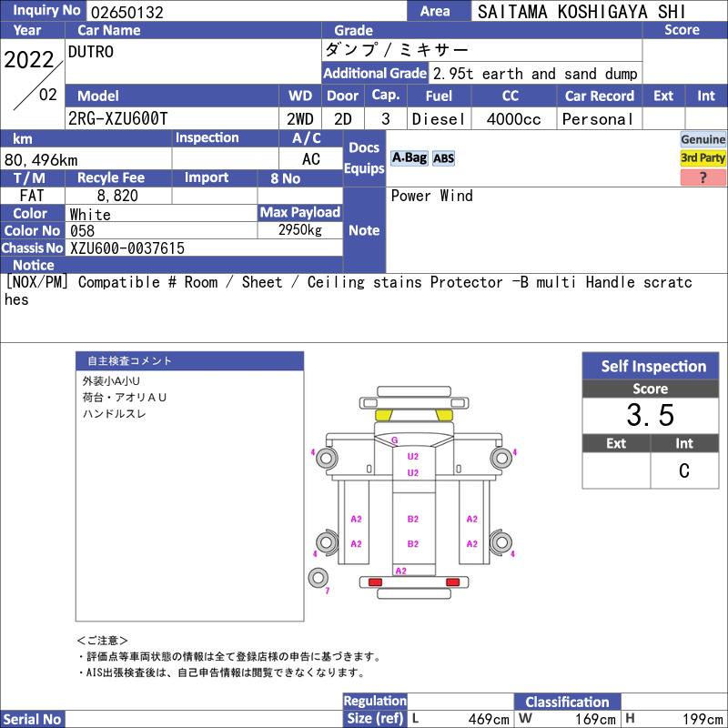This screenshot has width=728, height=728.
Task: Click the Power Wind note text
Action: 431,196
